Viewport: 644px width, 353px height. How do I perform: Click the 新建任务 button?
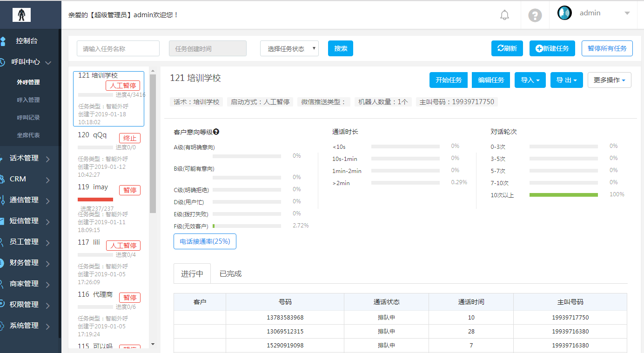click(x=552, y=48)
